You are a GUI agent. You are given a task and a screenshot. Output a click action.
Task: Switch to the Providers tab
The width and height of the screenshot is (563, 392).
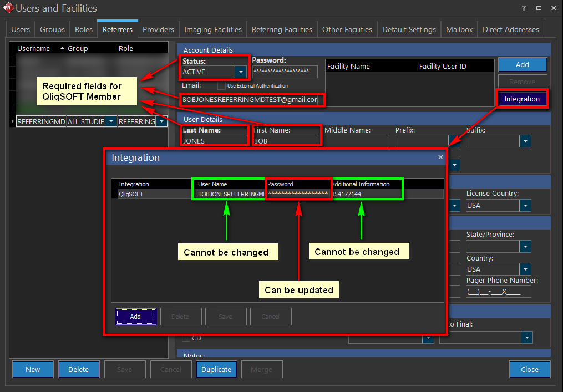(x=158, y=30)
